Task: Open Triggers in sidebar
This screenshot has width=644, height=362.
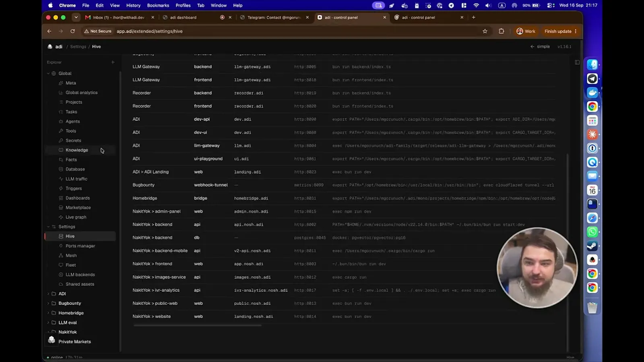Action: tap(74, 189)
